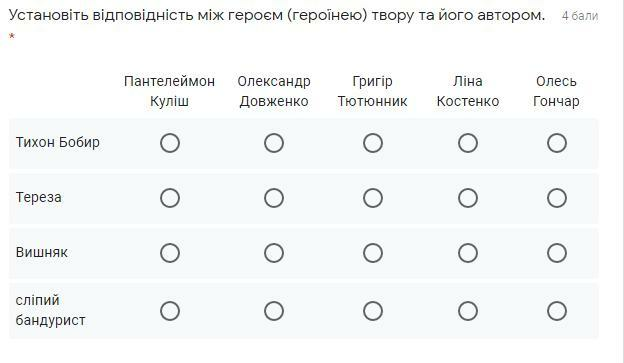Image resolution: width=624 pixels, height=363 pixels.
Task: Pick Григір Тютюнник for сліпий бандурист
Action: point(373,311)
